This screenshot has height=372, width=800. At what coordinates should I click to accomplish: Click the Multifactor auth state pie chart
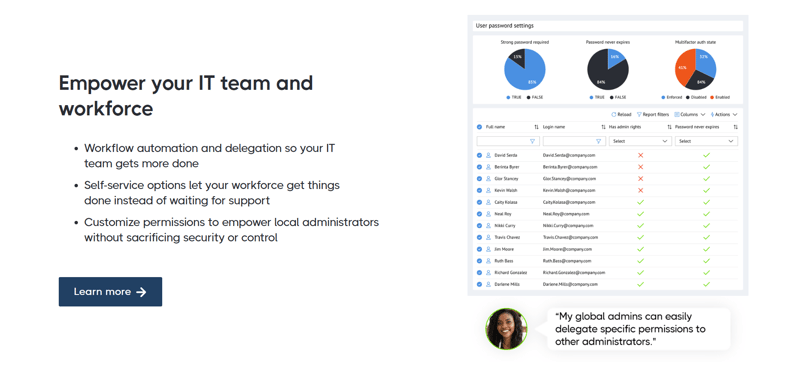coord(696,69)
